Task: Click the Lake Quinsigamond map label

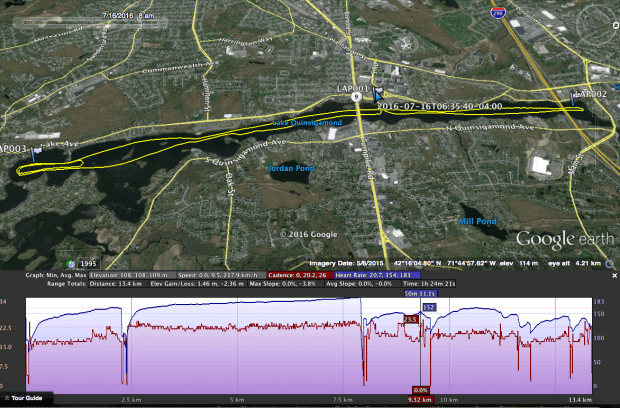Action: (308, 123)
